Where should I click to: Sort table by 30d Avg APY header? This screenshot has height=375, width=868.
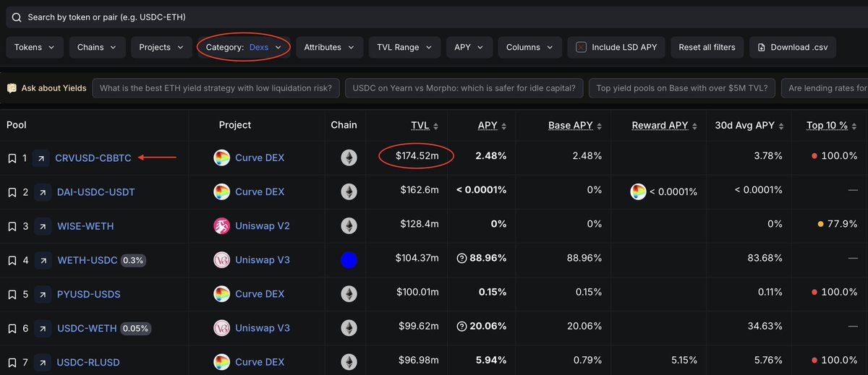click(749, 125)
